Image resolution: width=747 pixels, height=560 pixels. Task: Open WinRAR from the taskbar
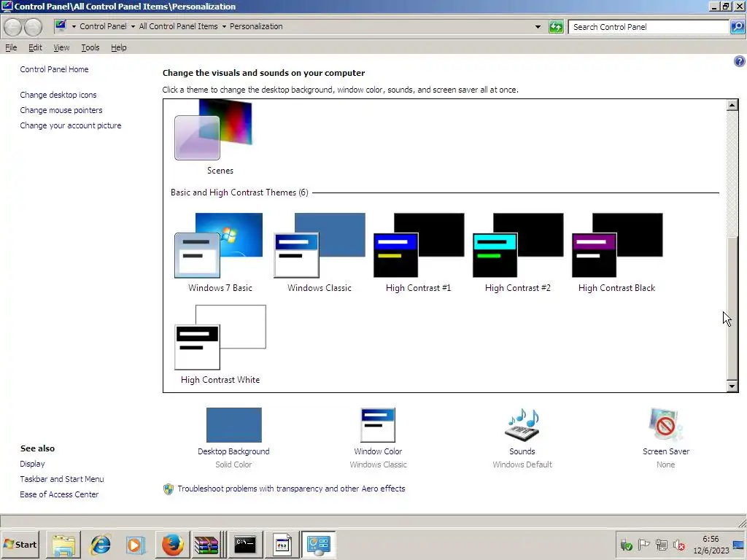pyautogui.click(x=206, y=545)
